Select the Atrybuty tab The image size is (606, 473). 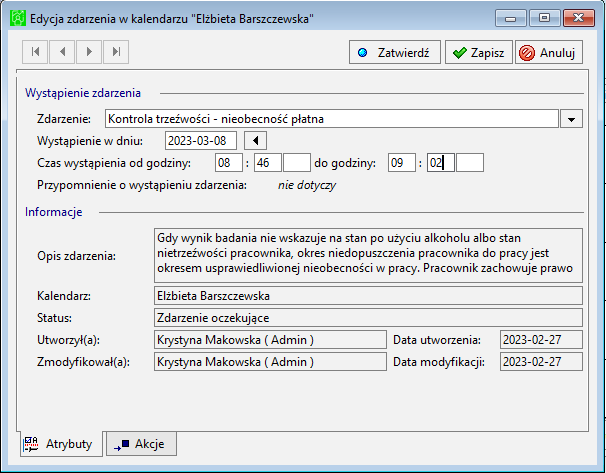[x=61, y=444]
